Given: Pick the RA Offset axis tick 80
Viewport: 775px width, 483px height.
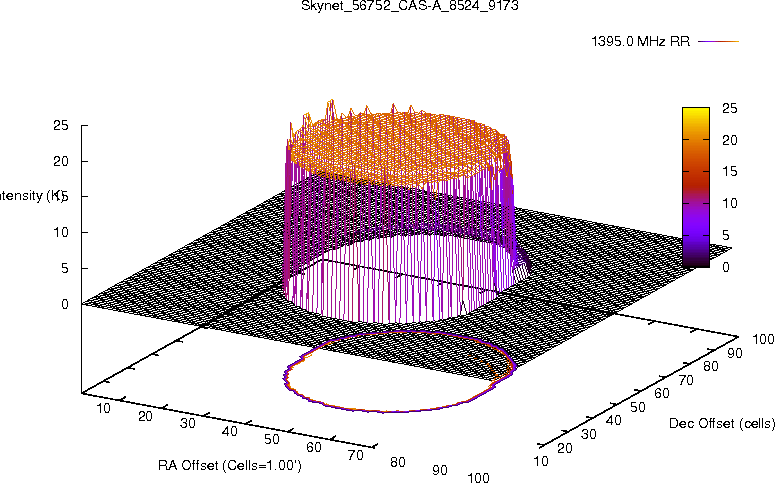Looking at the screenshot, I should click(398, 463).
